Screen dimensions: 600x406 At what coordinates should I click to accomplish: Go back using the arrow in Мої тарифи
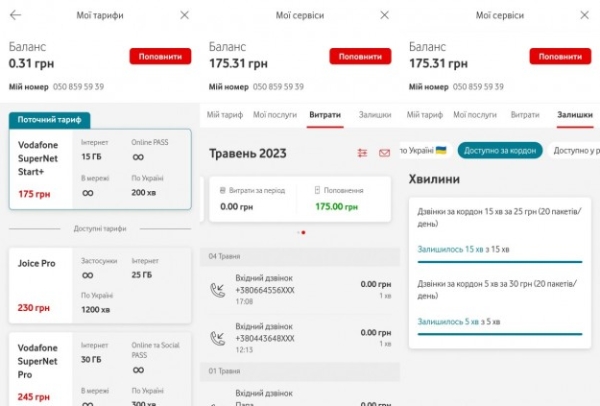tap(15, 15)
